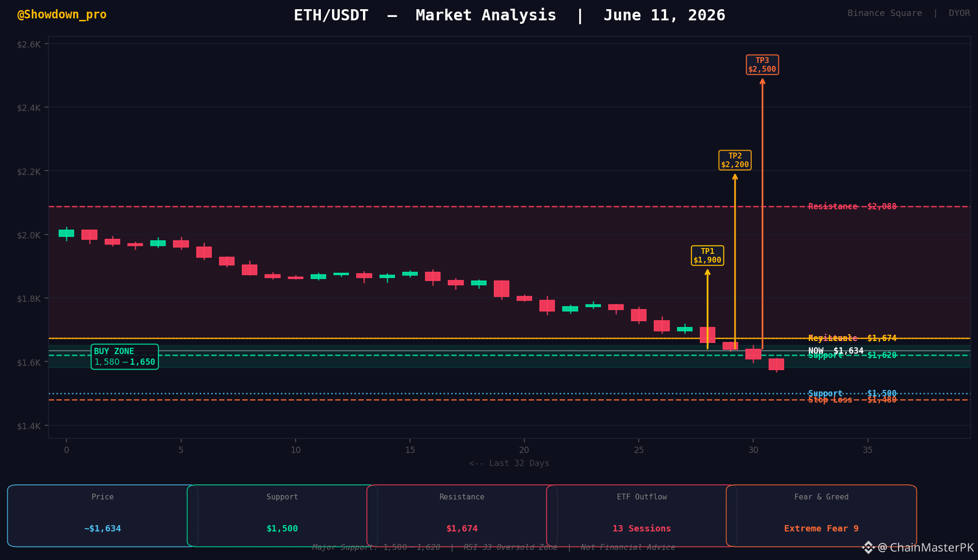Click the Last 32 Days axis caption
This screenshot has height=560, width=978.
point(509,463)
